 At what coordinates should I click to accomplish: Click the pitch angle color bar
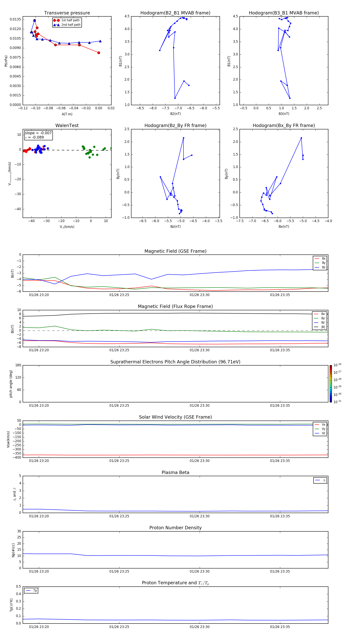pos(331,384)
